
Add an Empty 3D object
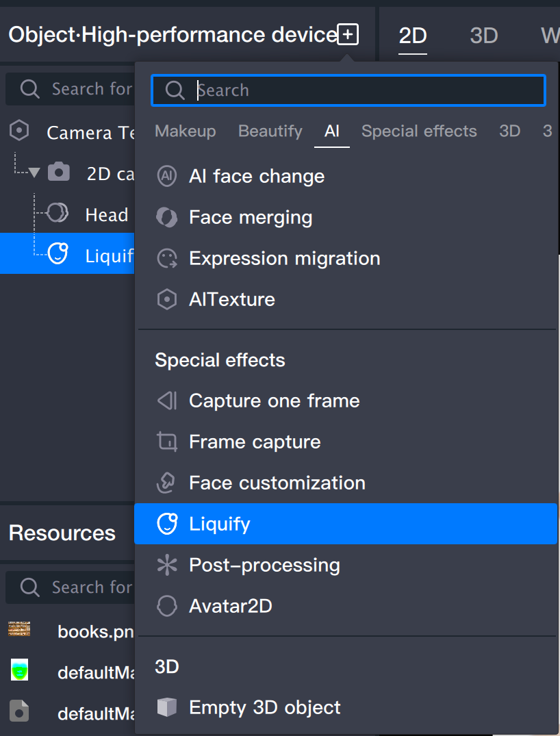coord(264,707)
